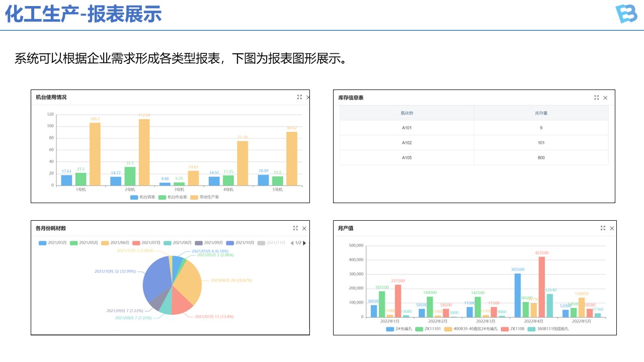The height and width of the screenshot is (362, 644).
Task: Go to next pie legend page
Action: pos(304,243)
